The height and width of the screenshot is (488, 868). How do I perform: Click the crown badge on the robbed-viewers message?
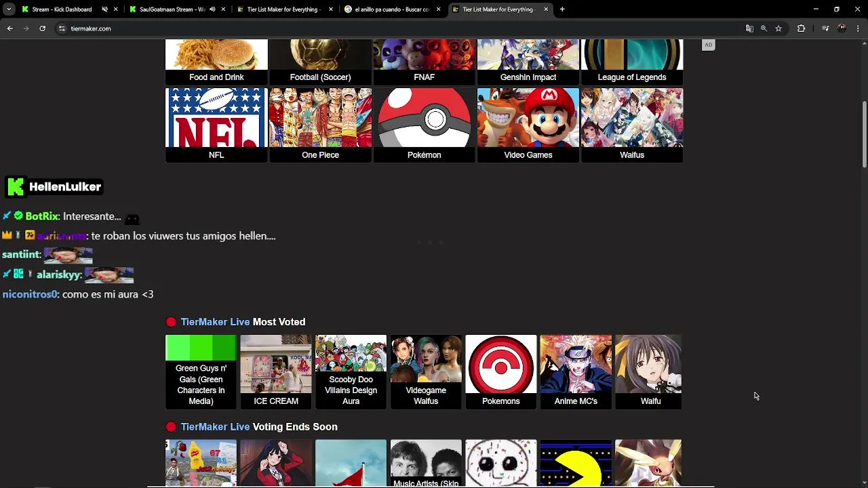pyautogui.click(x=7, y=235)
